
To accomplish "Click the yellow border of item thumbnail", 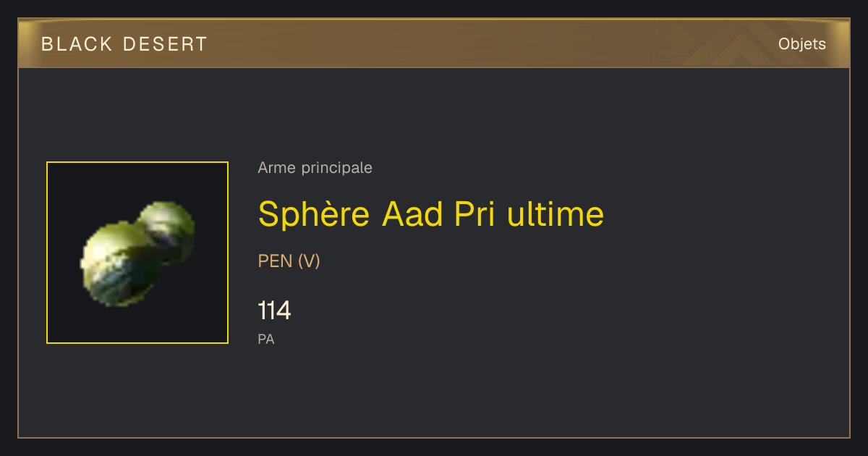I will (x=137, y=162).
